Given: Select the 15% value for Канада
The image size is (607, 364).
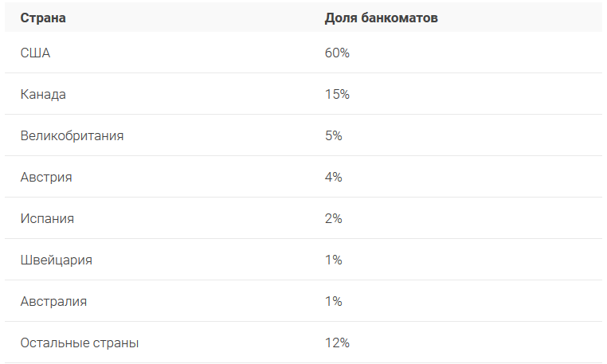Looking at the screenshot, I should [337, 94].
